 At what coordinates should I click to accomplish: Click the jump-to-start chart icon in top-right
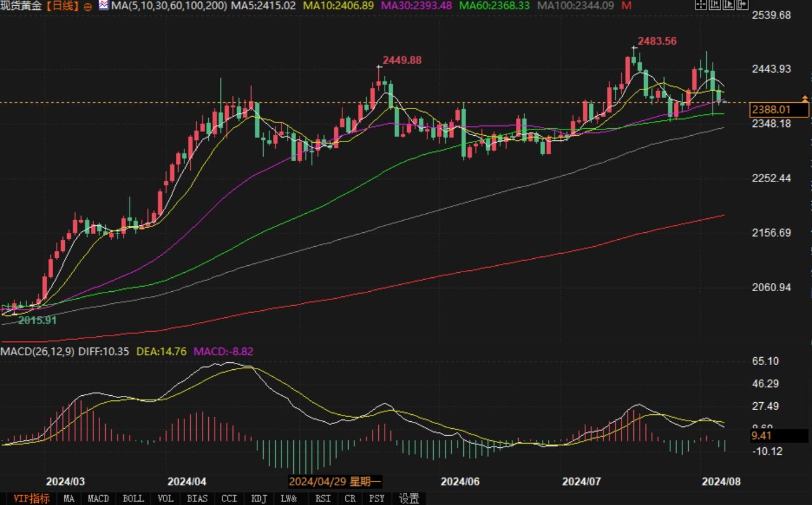click(714, 5)
